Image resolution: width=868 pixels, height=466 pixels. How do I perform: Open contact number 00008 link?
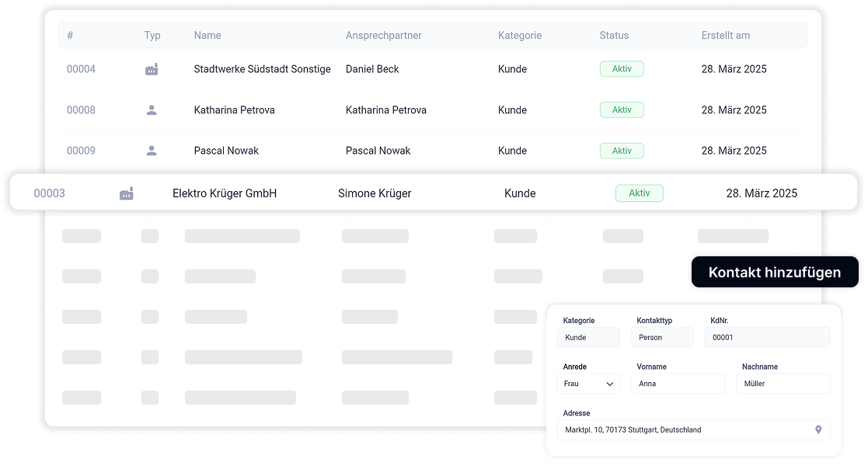click(x=81, y=110)
